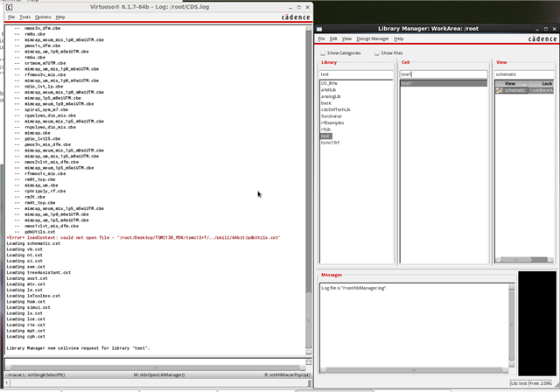560x392 pixels.
Task: Open the Tools menu in the log window
Action: (25, 17)
